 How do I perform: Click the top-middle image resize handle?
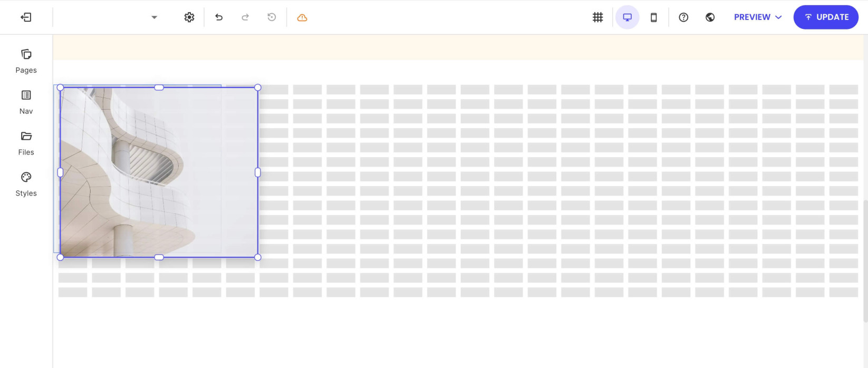tap(159, 88)
